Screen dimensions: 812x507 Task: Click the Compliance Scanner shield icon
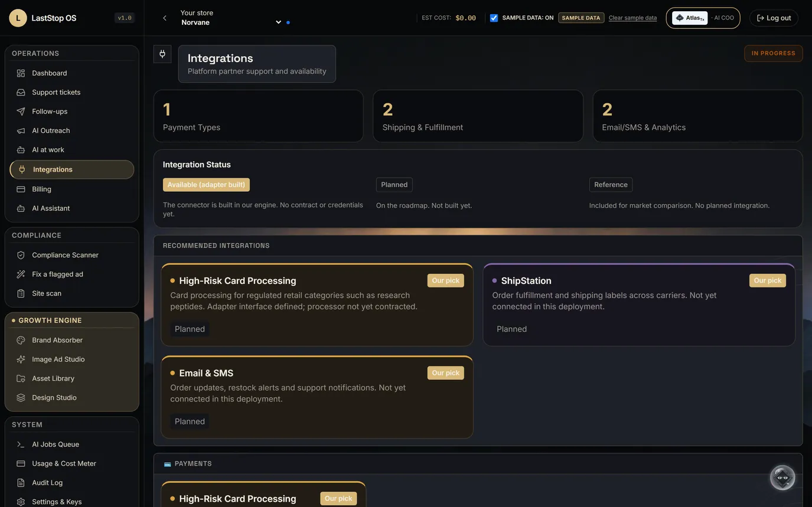tap(21, 255)
